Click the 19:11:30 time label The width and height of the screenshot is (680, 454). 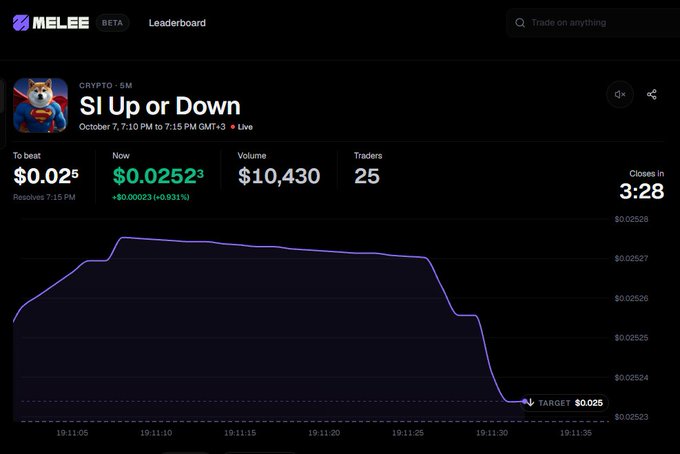(x=492, y=433)
